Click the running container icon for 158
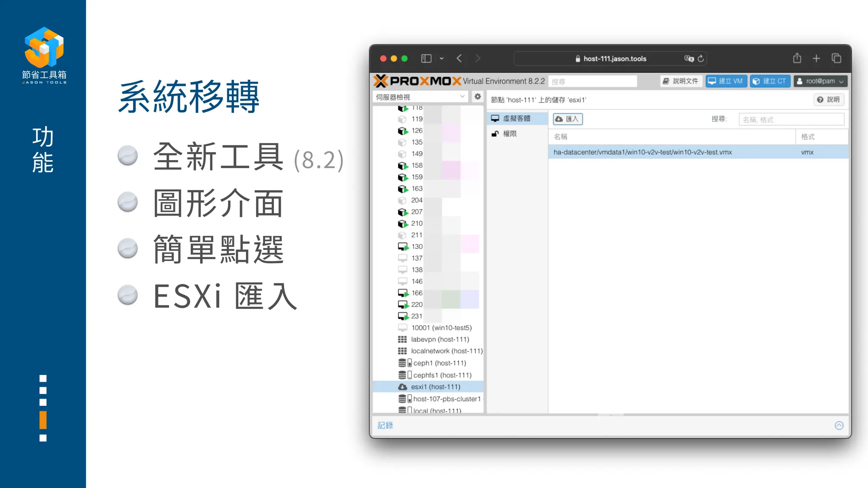This screenshot has width=868, height=488. point(403,166)
